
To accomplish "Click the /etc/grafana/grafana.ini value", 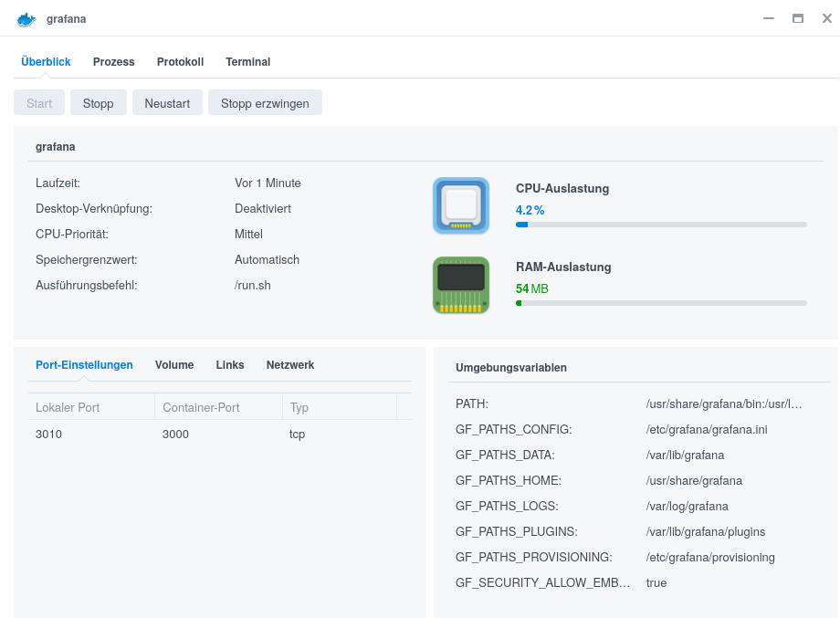I will pos(707,429).
